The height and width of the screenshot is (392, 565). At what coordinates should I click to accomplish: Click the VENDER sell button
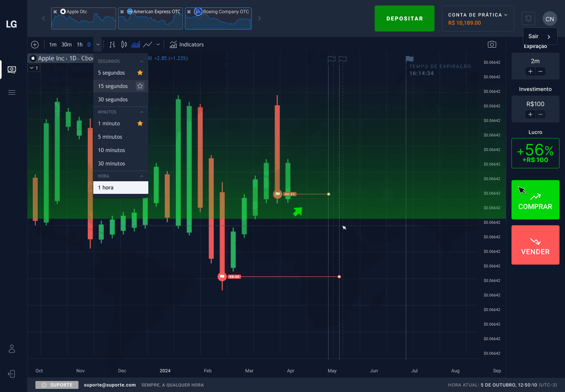pos(535,245)
